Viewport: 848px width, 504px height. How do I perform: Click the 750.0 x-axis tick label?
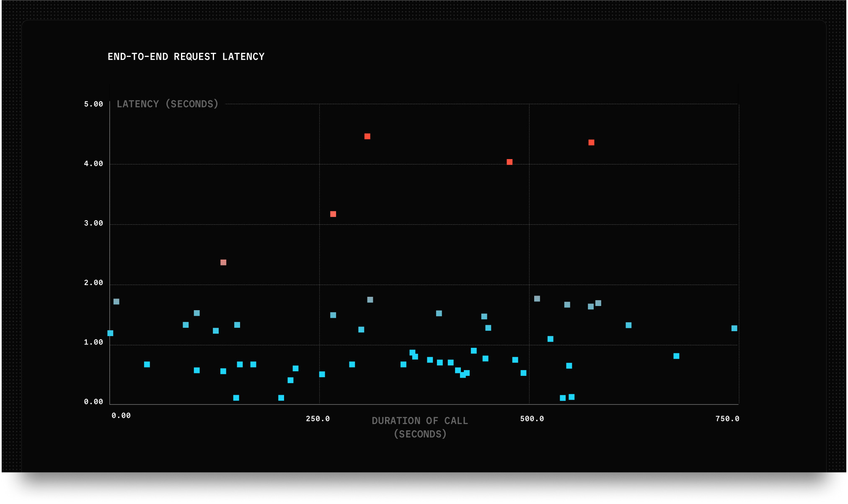click(727, 419)
